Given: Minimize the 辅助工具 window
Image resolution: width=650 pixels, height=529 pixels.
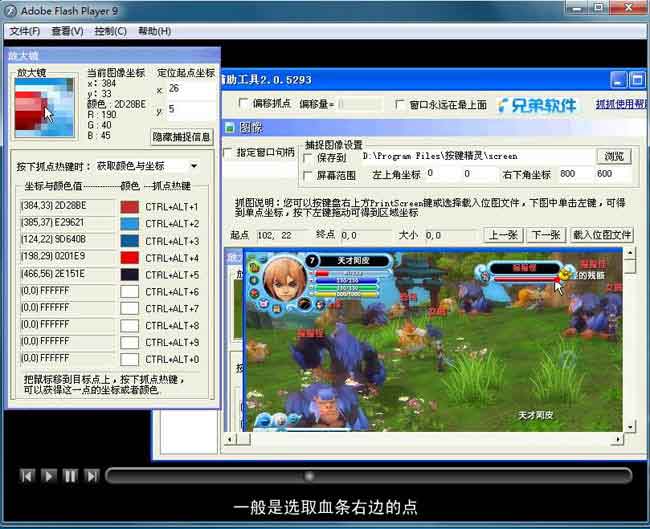Looking at the screenshot, I should pyautogui.click(x=618, y=80).
